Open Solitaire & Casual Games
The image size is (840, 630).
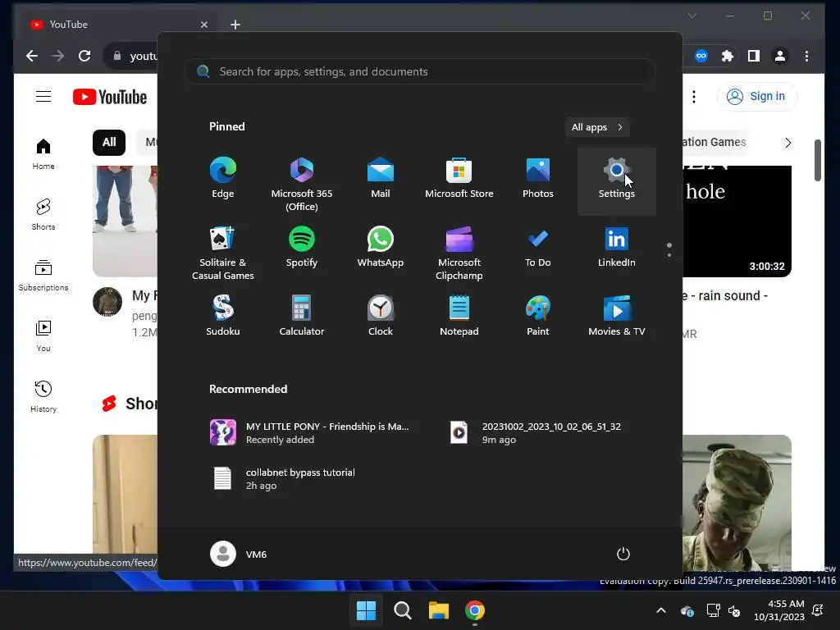[x=223, y=252]
